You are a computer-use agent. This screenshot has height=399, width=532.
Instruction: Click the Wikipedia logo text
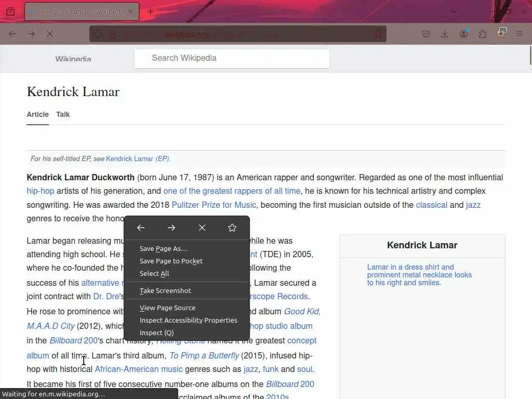point(73,59)
